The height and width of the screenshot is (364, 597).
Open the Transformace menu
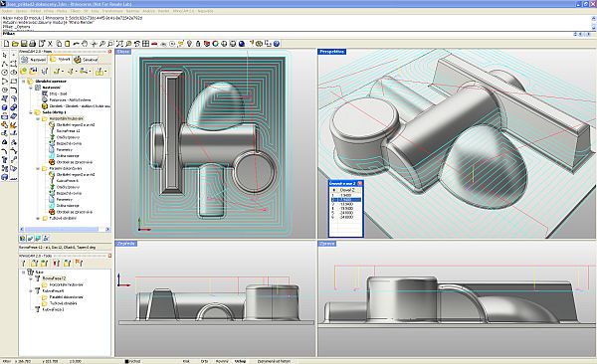112,11
